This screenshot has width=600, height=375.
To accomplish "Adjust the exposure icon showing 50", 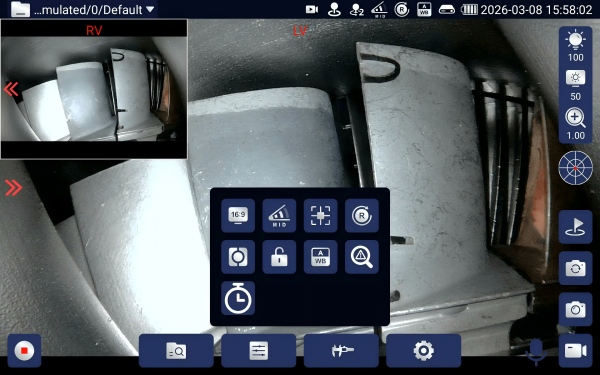I will (x=576, y=78).
